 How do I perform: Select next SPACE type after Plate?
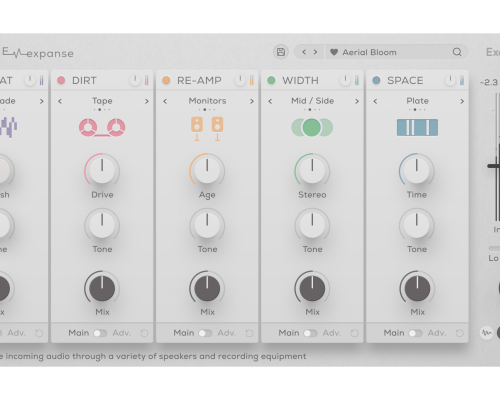(462, 101)
